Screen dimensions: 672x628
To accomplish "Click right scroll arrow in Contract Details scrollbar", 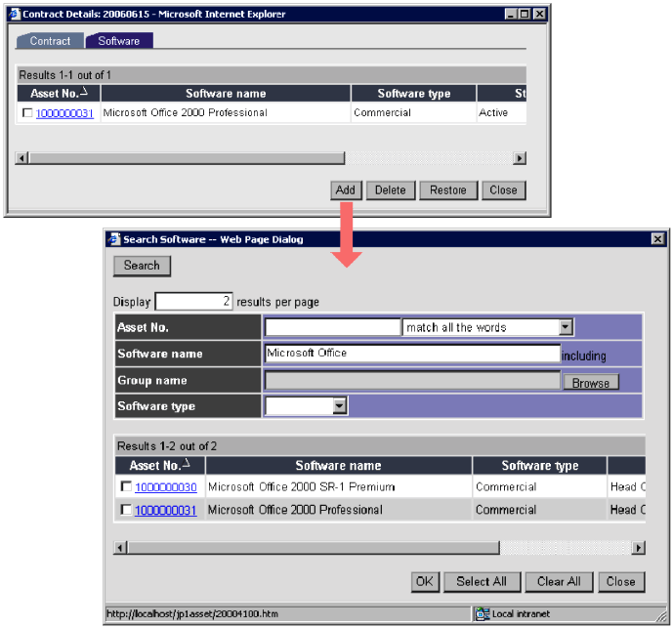I will pyautogui.click(x=520, y=158).
